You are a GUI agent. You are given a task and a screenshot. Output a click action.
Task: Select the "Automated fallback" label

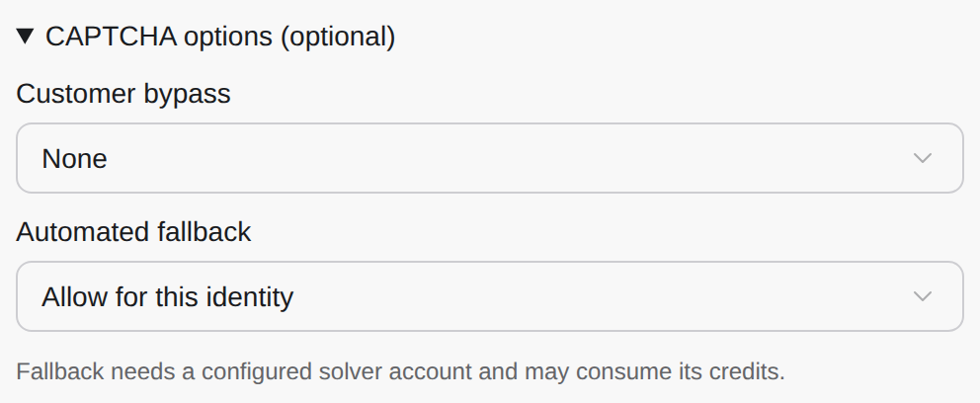[133, 232]
